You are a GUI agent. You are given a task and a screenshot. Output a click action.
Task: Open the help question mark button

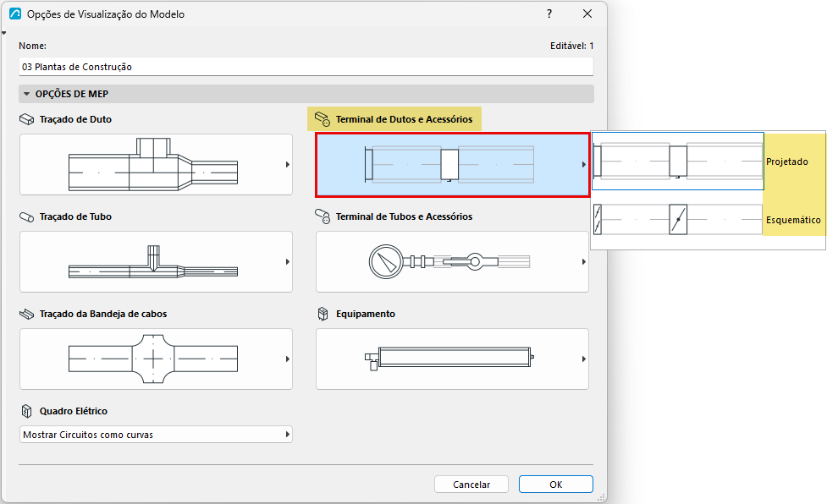coord(549,14)
